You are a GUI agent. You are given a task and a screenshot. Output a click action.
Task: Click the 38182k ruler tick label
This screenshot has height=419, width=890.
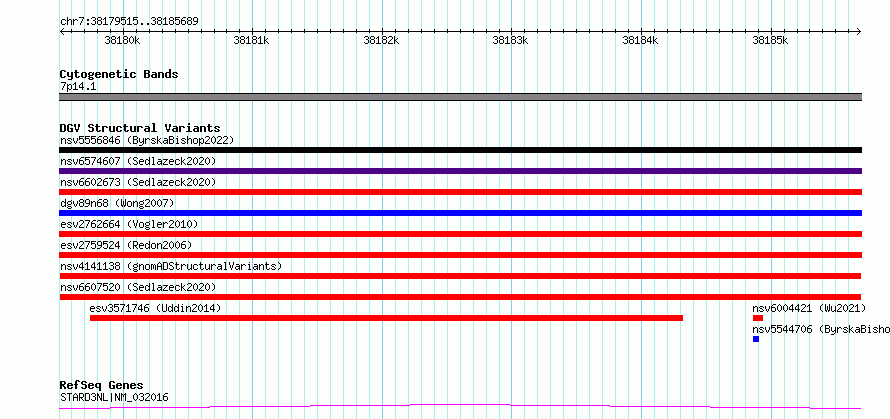click(x=381, y=41)
